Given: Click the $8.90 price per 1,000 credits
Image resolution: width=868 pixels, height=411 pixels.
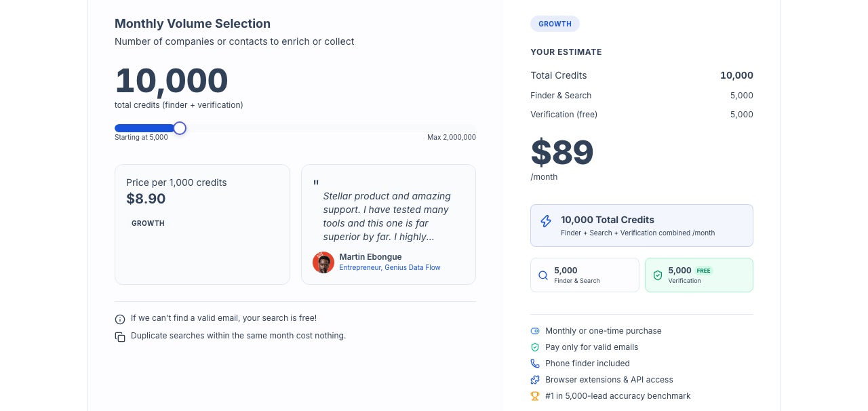Looking at the screenshot, I should click(146, 199).
